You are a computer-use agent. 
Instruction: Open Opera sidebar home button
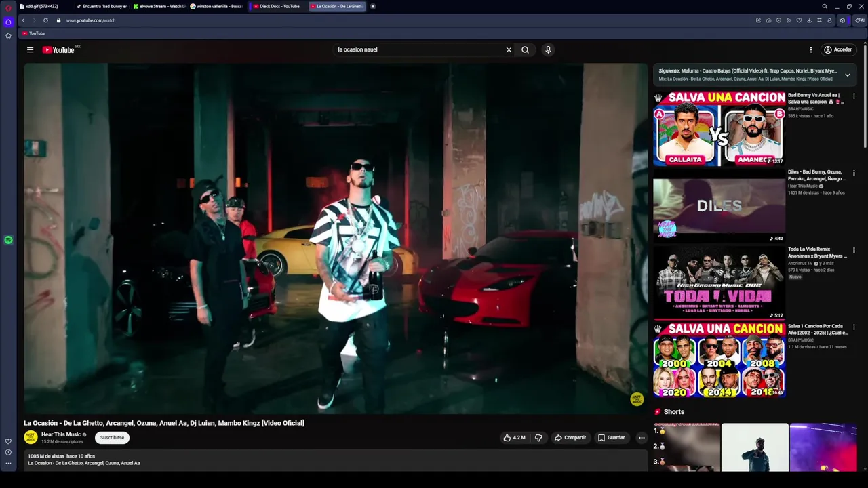[8, 22]
